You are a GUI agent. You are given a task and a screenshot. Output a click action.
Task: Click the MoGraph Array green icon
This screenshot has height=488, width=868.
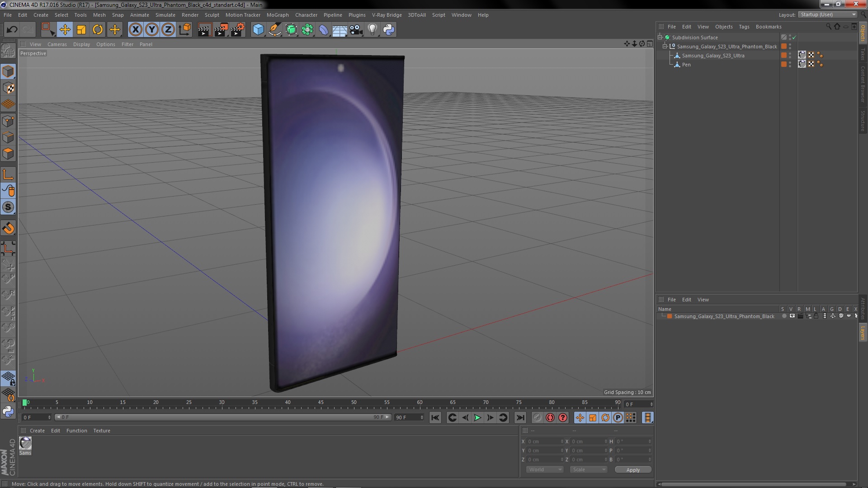point(307,30)
